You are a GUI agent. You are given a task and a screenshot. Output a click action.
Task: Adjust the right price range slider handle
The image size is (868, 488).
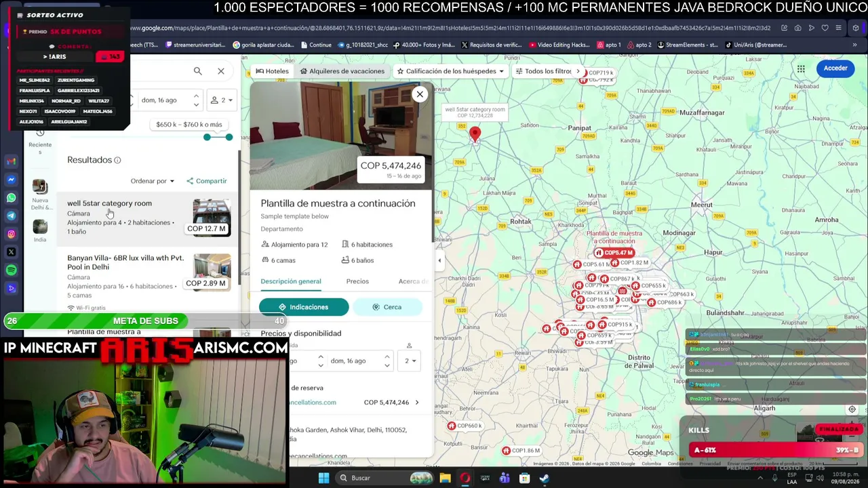click(229, 138)
